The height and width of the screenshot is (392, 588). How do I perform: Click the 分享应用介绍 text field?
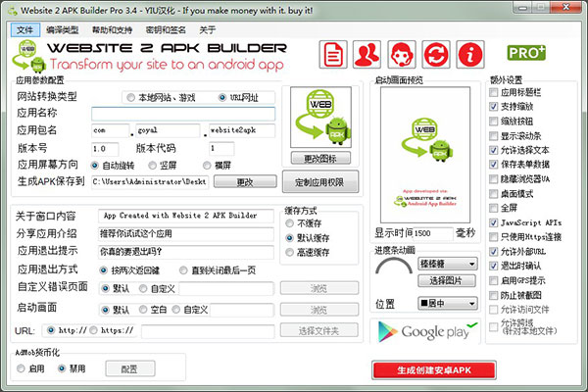[x=185, y=234]
